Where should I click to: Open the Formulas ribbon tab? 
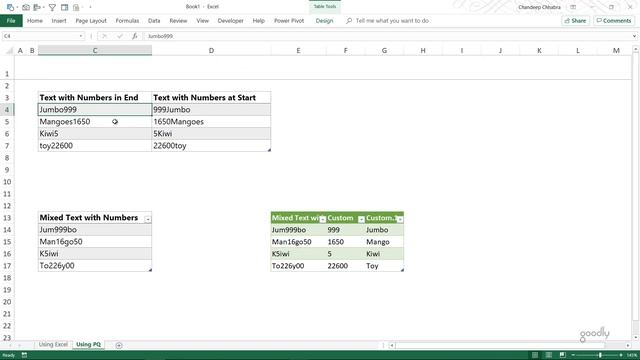coord(127,21)
